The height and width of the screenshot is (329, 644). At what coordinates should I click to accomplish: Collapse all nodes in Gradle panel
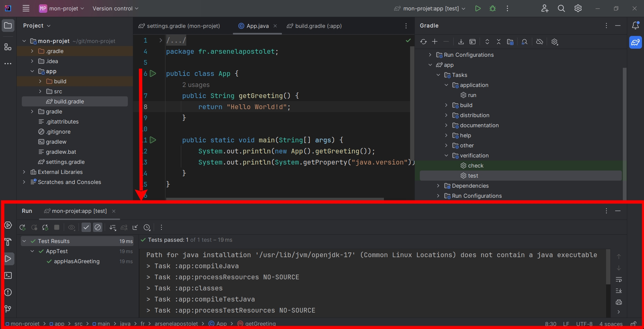[499, 42]
